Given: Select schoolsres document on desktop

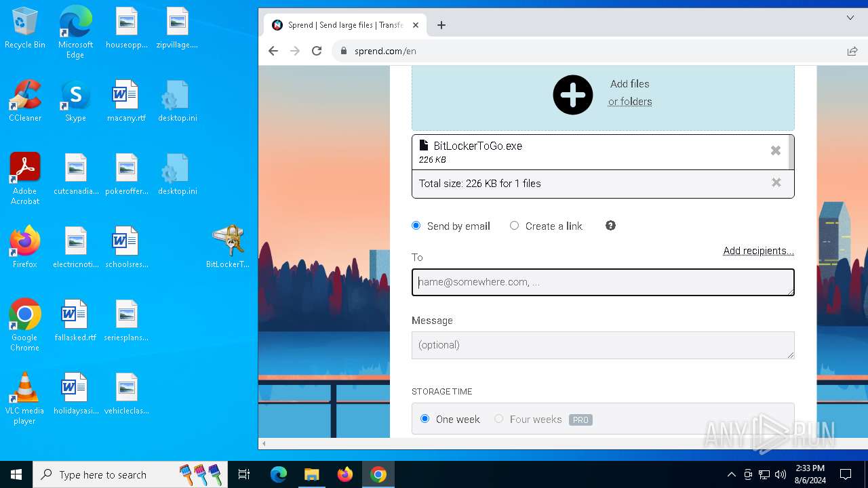Looking at the screenshot, I should coord(126,247).
